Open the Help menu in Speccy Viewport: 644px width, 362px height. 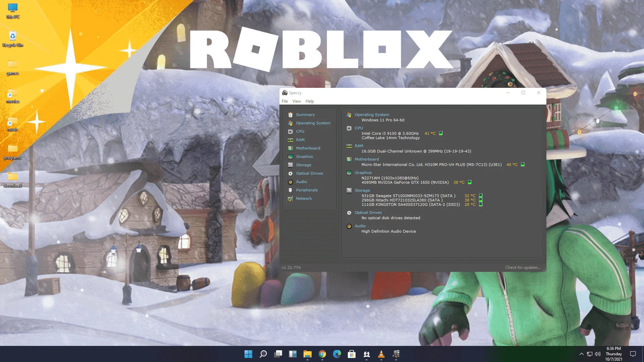coord(310,101)
